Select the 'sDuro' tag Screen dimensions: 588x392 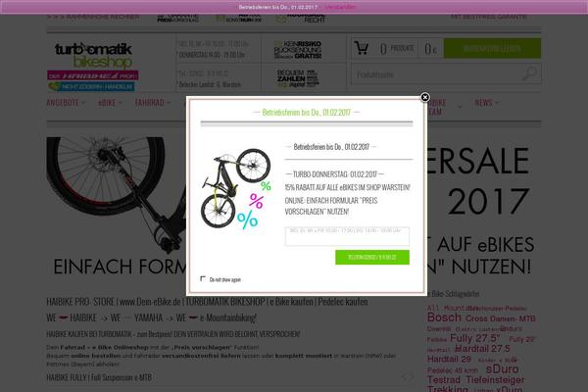502,369
